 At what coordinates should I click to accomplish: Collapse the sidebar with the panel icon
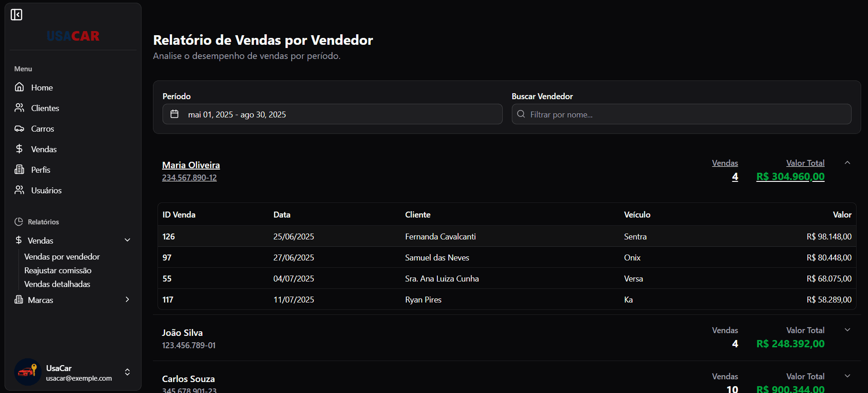pyautogui.click(x=16, y=15)
